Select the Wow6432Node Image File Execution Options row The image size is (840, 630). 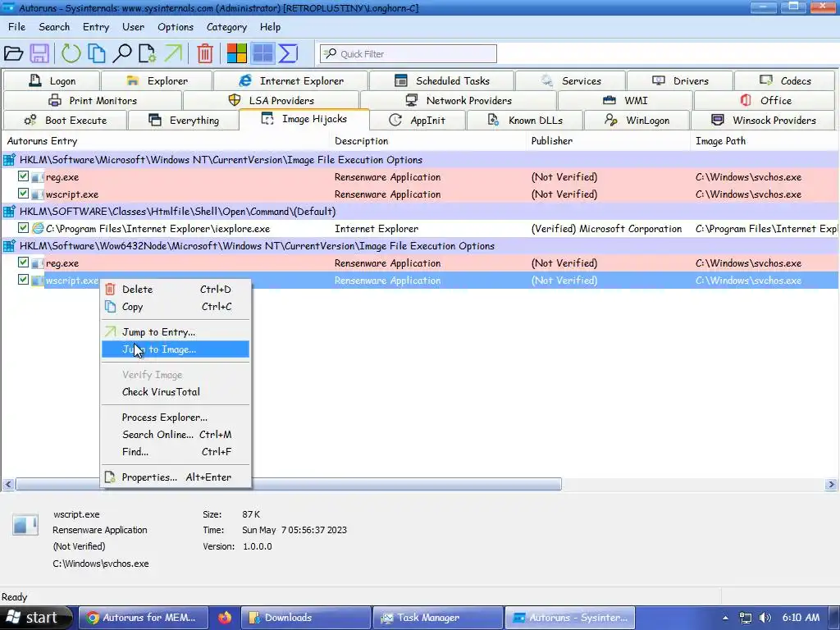(420, 246)
